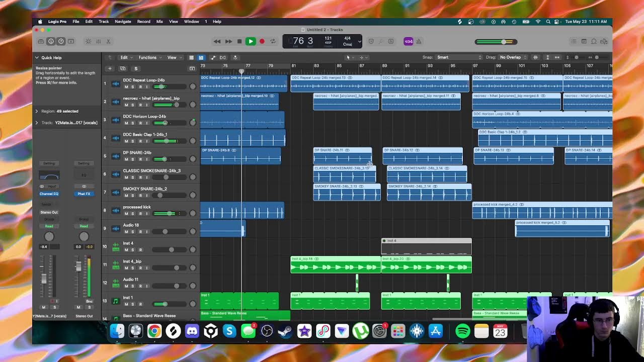Open the File menu
The image size is (644, 362).
(x=75, y=22)
